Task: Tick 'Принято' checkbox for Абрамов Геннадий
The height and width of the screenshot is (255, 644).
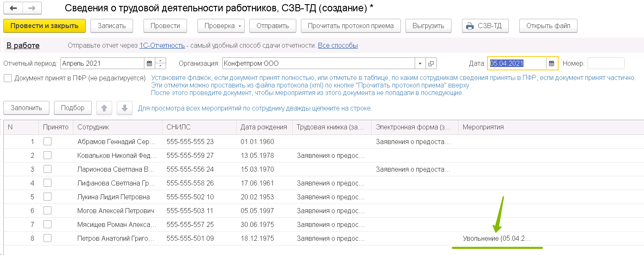Action: (48, 142)
